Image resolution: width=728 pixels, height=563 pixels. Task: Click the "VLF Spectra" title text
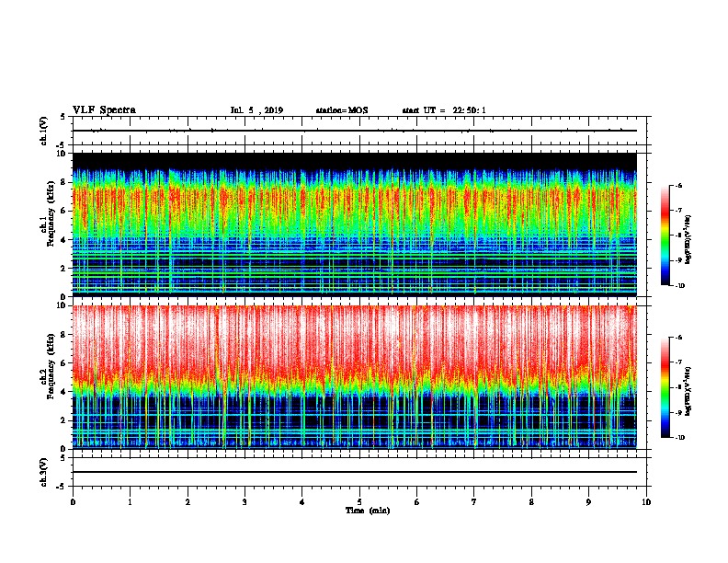104,110
